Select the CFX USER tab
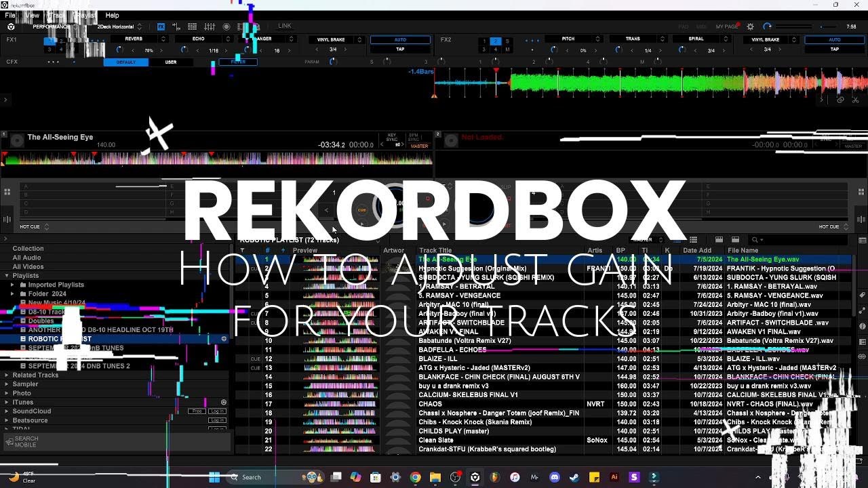Viewport: 868px width, 488px height. click(171, 62)
